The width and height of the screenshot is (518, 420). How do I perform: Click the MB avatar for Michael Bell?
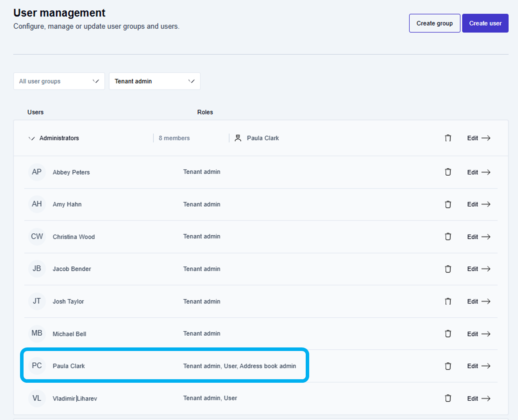[37, 333]
